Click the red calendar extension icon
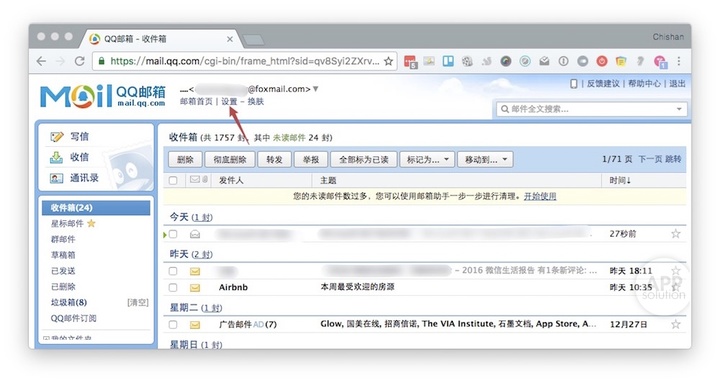 click(x=410, y=61)
